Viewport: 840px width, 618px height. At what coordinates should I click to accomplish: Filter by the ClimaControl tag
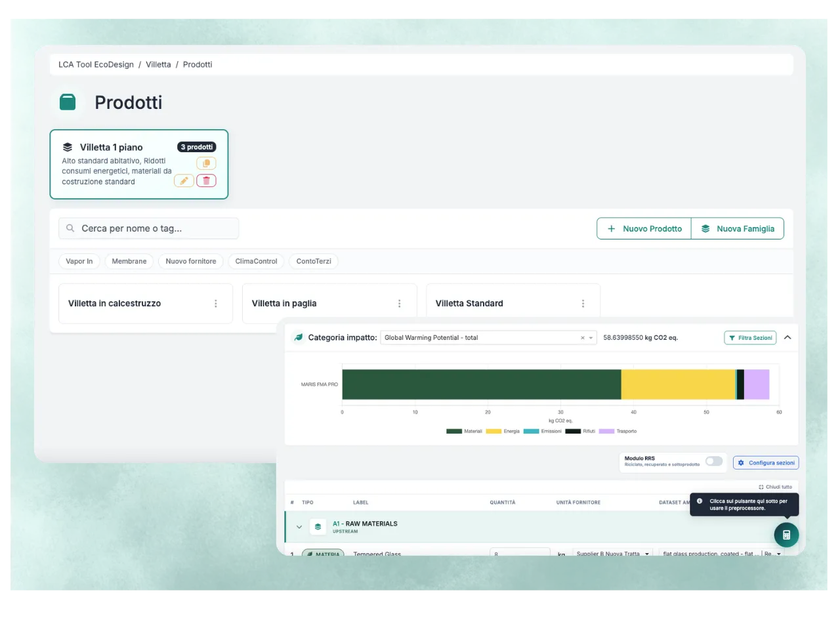pos(257,261)
